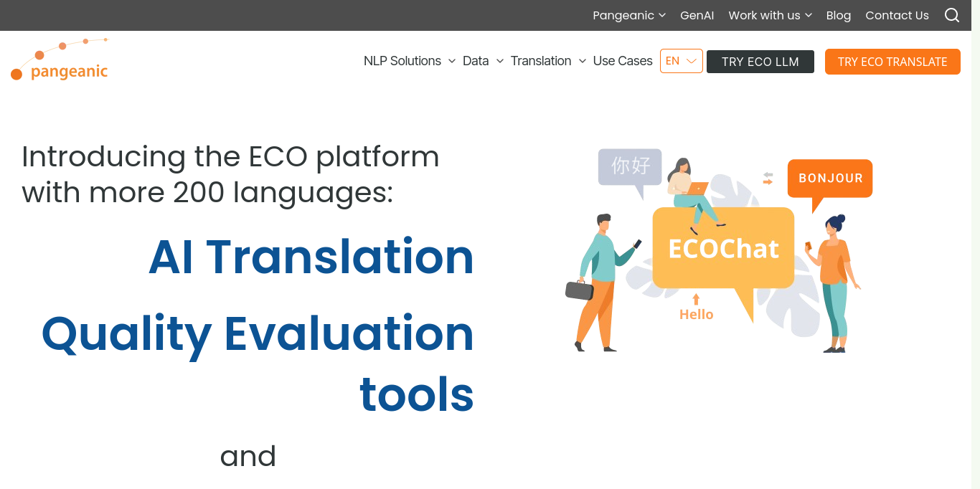
Task: Expand the NLP Solutions dropdown arrow
Action: 452,61
